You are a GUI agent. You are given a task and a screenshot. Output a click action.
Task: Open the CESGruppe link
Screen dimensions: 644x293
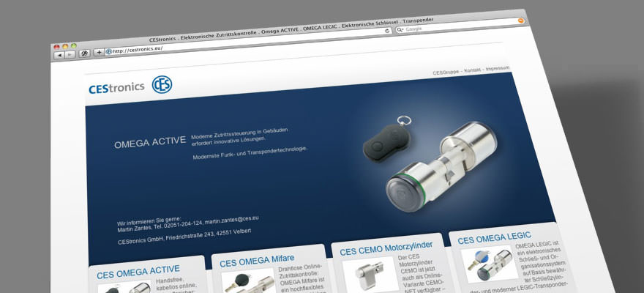point(445,73)
